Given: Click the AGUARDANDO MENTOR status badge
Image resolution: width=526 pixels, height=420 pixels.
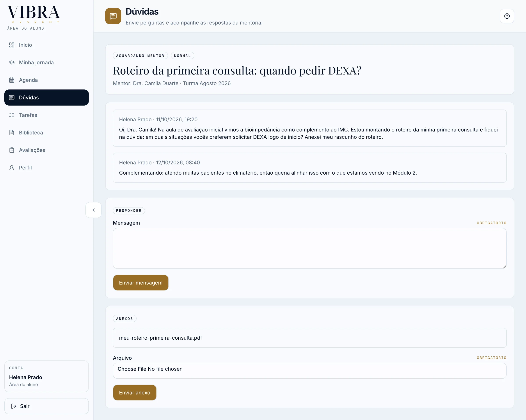Looking at the screenshot, I should click(x=140, y=56).
